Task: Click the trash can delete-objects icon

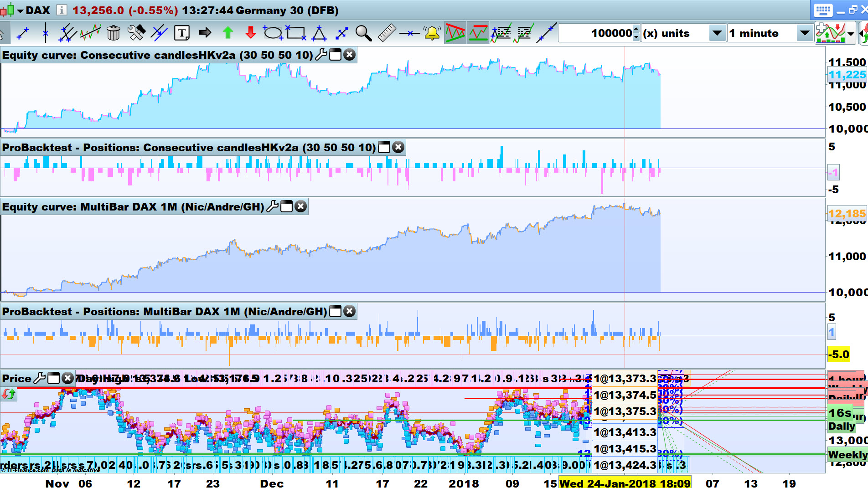Action: 113,33
